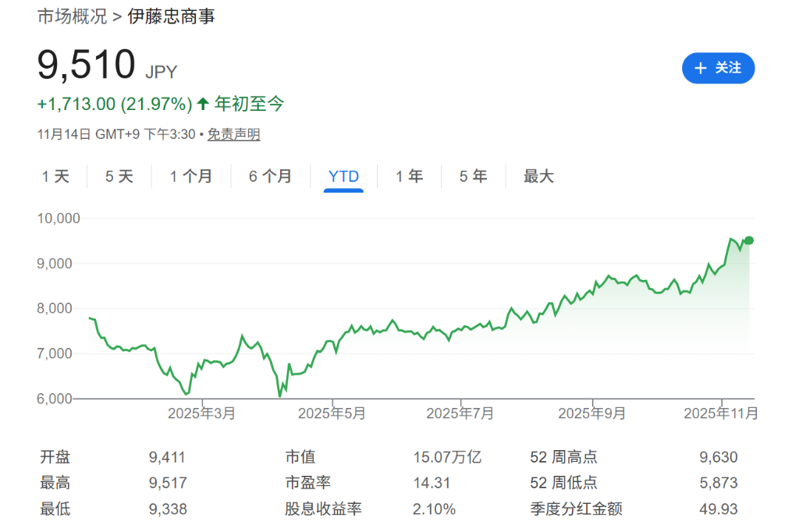Show the 1 年 chart range

(409, 176)
